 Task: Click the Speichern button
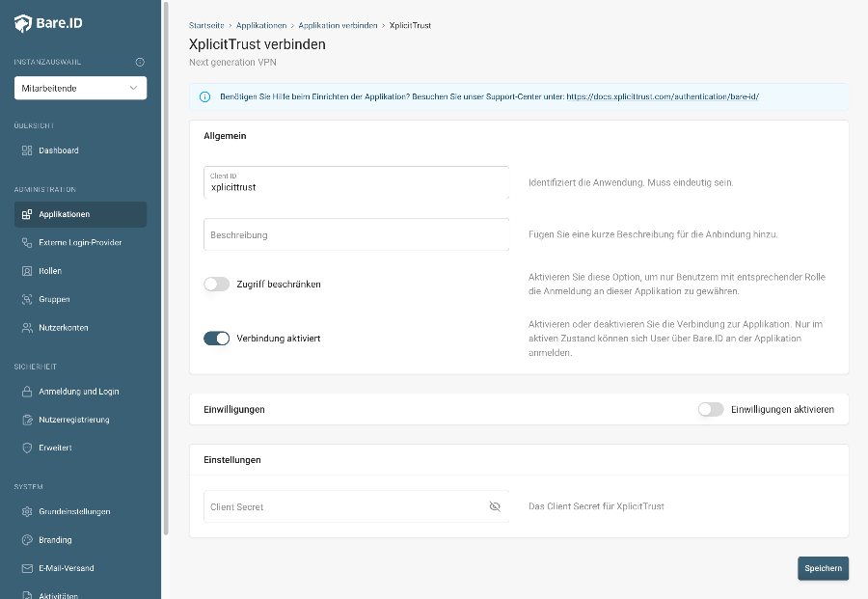[823, 568]
